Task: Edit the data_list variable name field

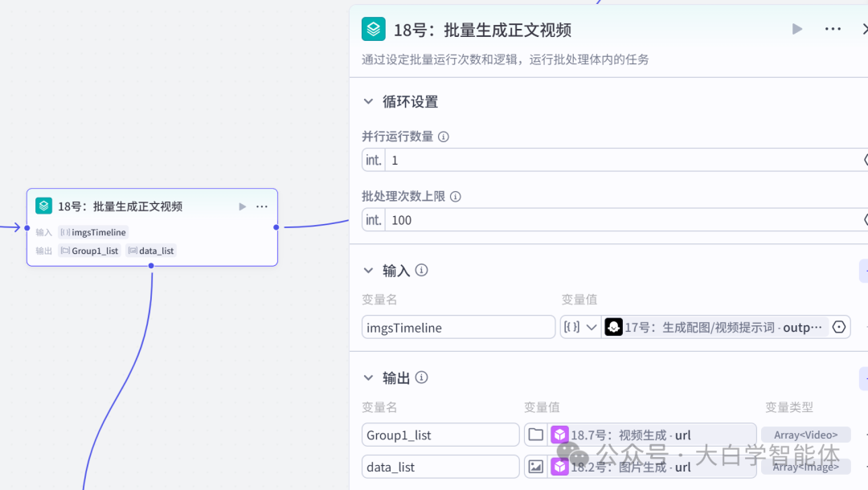Action: point(440,467)
